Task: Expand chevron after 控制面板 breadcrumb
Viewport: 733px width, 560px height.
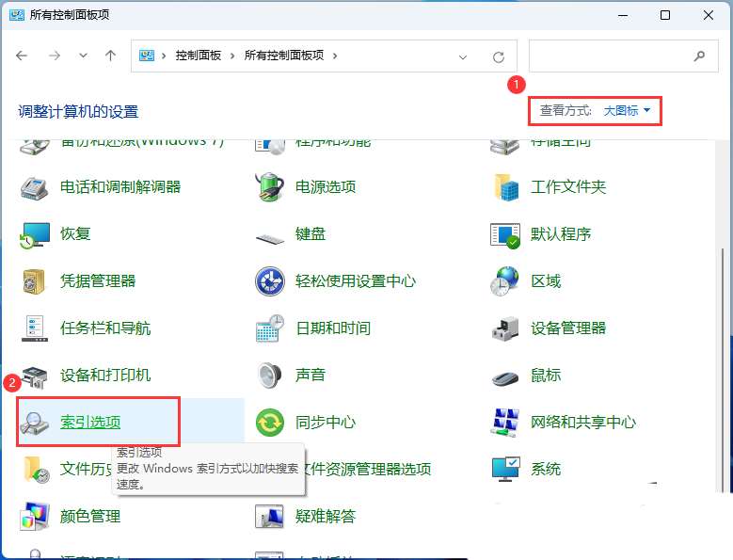Action: point(232,56)
